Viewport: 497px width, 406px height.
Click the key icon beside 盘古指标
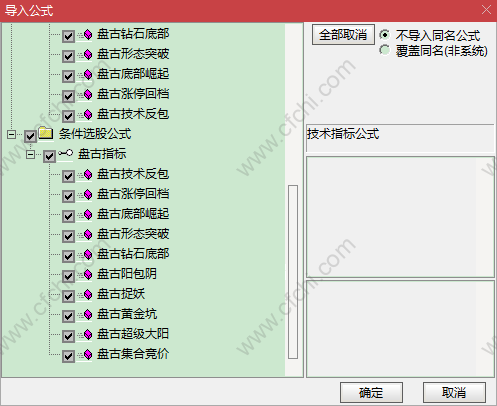pos(65,153)
